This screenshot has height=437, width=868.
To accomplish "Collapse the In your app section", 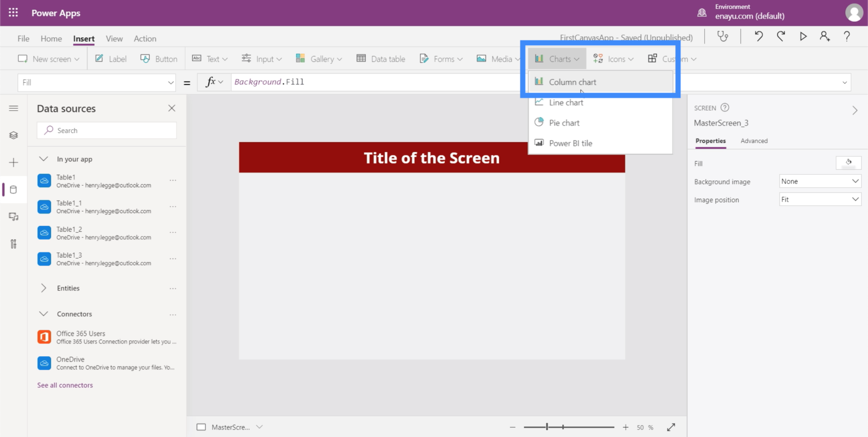I will [x=44, y=159].
